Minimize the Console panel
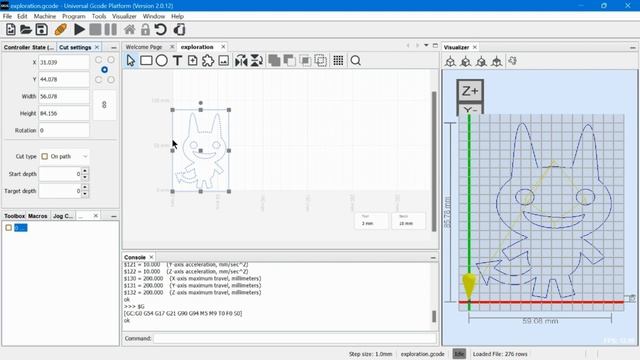Screen dimensions: 640x360 (433, 258)
